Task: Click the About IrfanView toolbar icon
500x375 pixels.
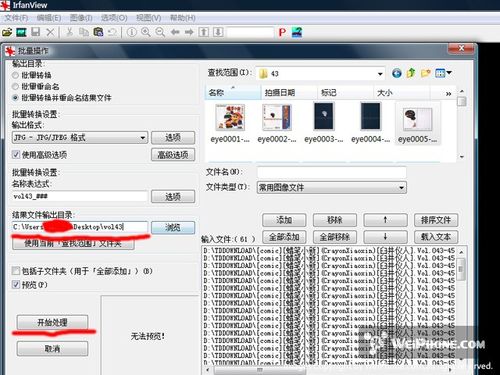Action: 297,32
